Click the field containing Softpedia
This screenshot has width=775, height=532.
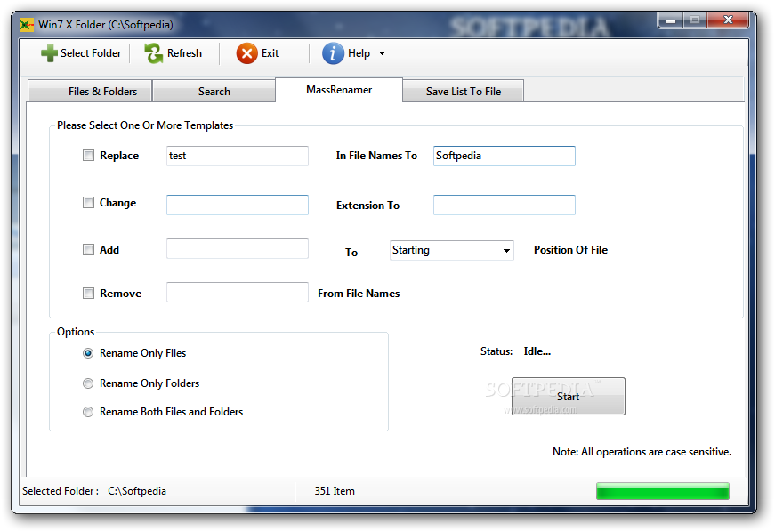(505, 156)
